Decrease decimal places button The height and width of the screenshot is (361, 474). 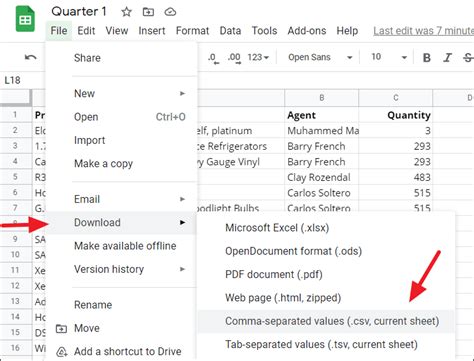tap(213, 58)
